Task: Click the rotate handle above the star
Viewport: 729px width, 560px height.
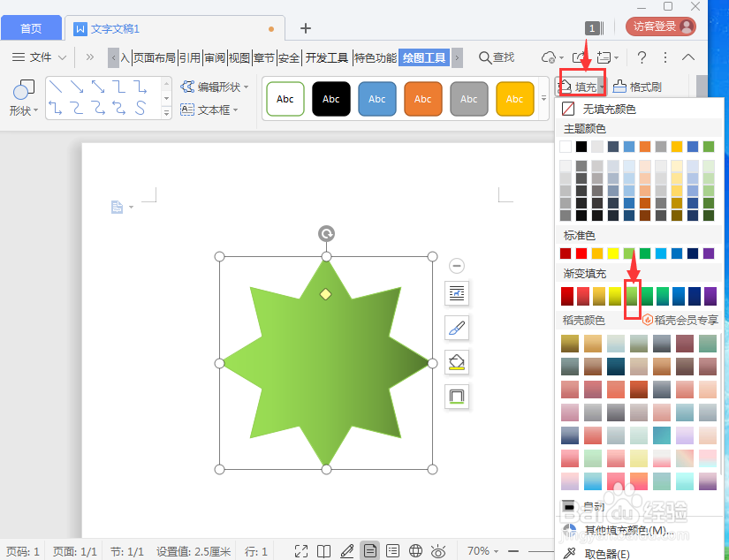Action: [326, 233]
